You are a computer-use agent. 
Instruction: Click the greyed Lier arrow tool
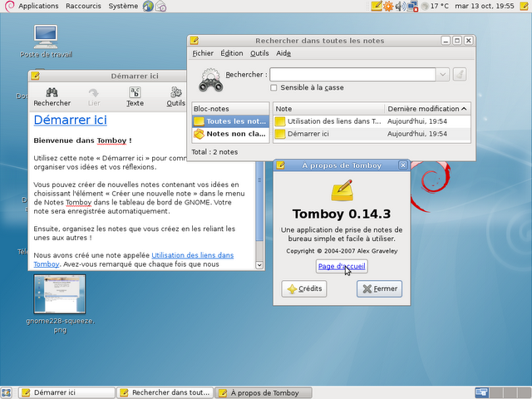[x=94, y=97]
